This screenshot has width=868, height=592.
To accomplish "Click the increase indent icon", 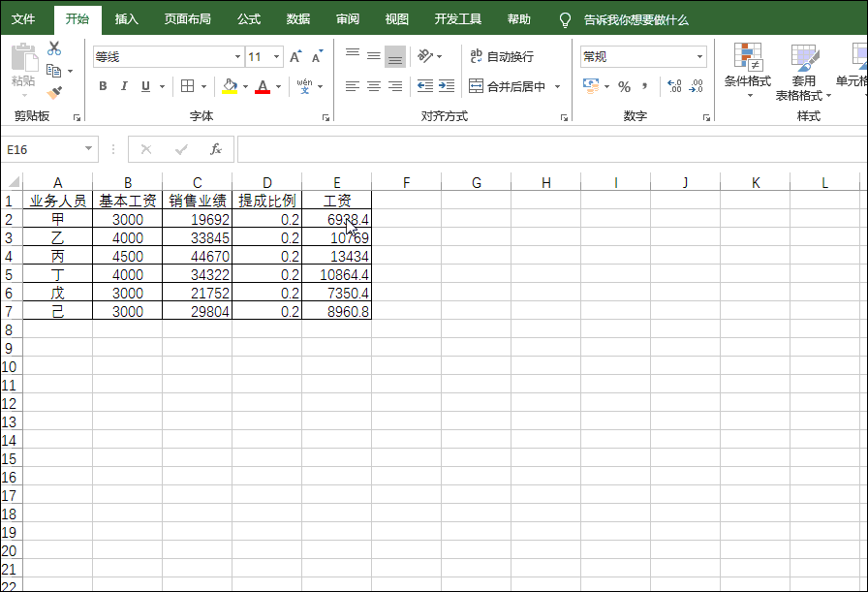I will click(x=447, y=86).
